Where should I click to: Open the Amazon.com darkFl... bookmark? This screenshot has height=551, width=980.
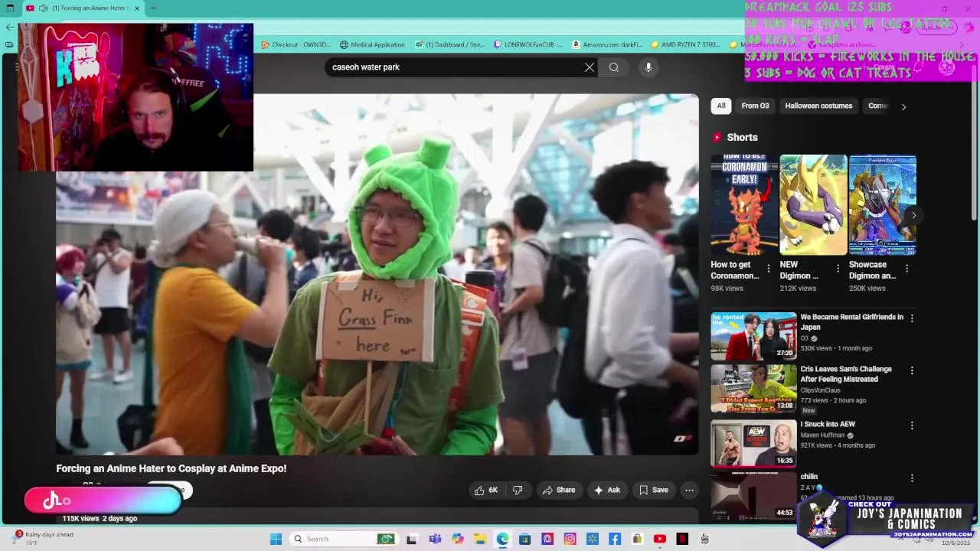(607, 44)
